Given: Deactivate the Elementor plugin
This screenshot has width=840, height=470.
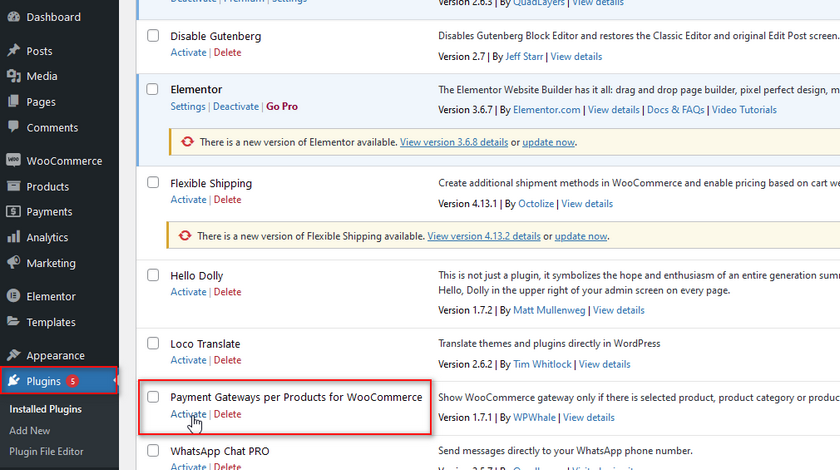Looking at the screenshot, I should coord(236,106).
